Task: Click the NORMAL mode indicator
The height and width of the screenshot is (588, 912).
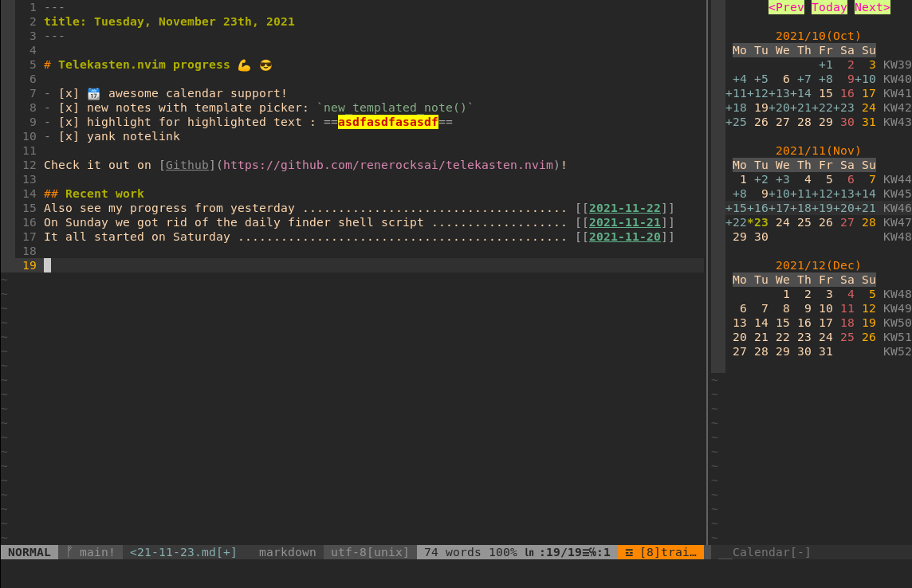Action: [x=29, y=552]
